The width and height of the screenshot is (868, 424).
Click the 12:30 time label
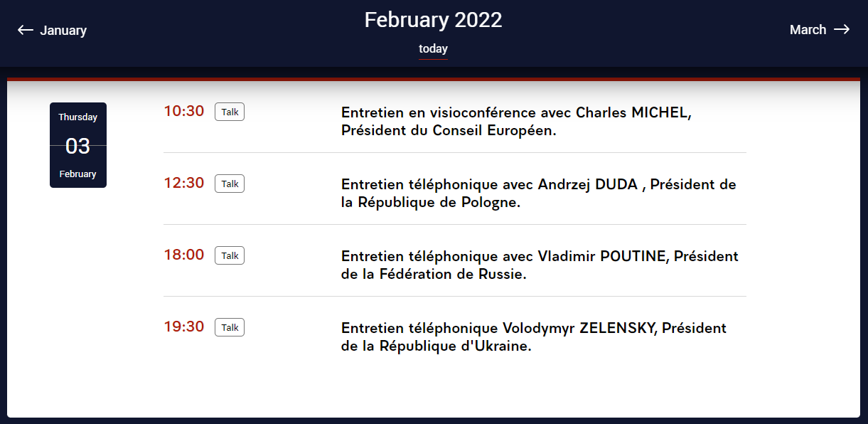(x=183, y=183)
